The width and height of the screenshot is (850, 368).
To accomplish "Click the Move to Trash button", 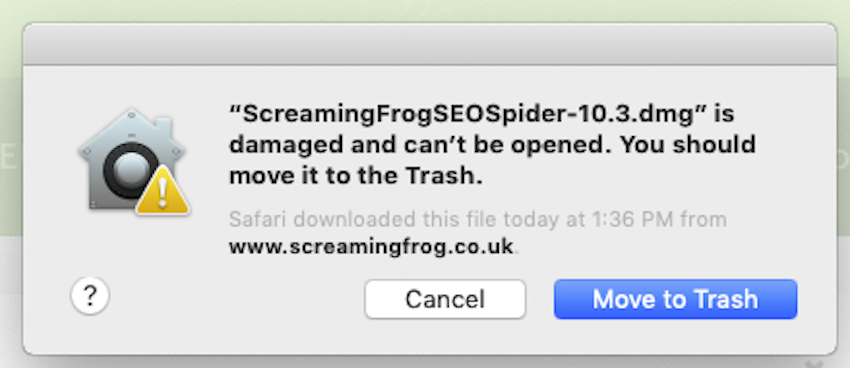I will [x=675, y=299].
